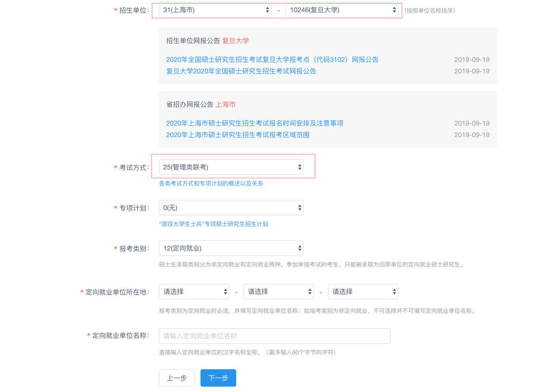Open the school dropdown showing 10246(复旦大学)
This screenshot has width=554, height=392.
341,10
